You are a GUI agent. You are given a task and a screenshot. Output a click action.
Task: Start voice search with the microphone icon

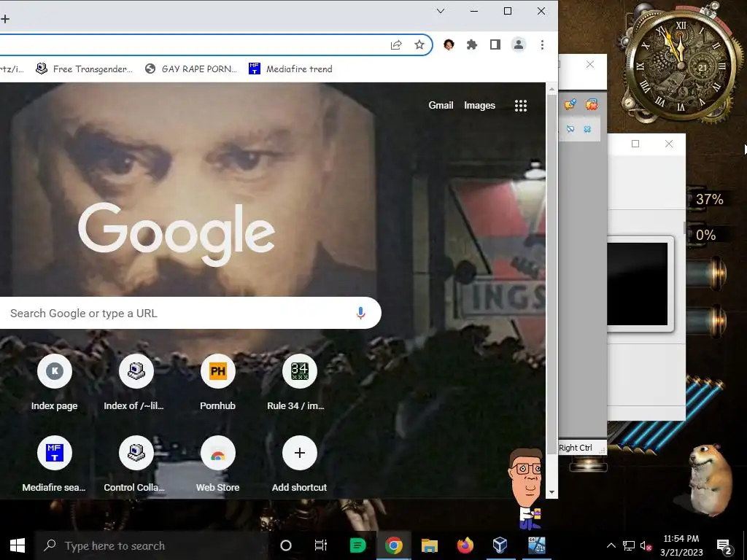360,313
